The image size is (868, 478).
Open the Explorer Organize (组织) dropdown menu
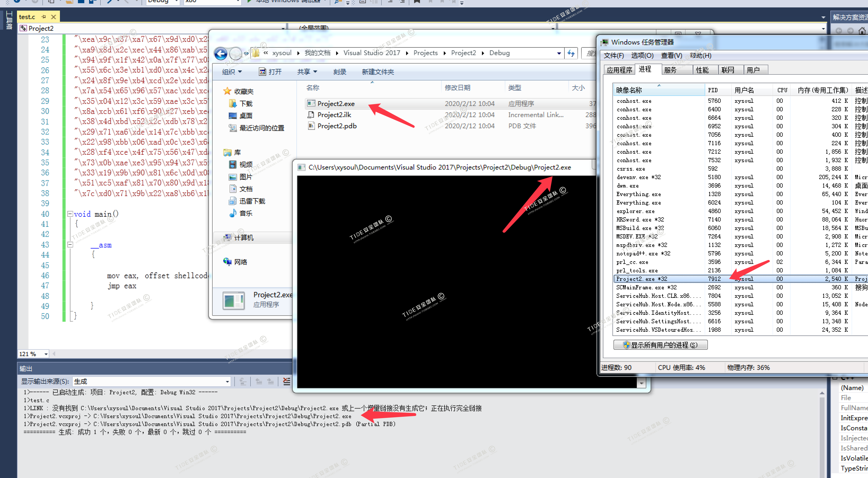[232, 72]
